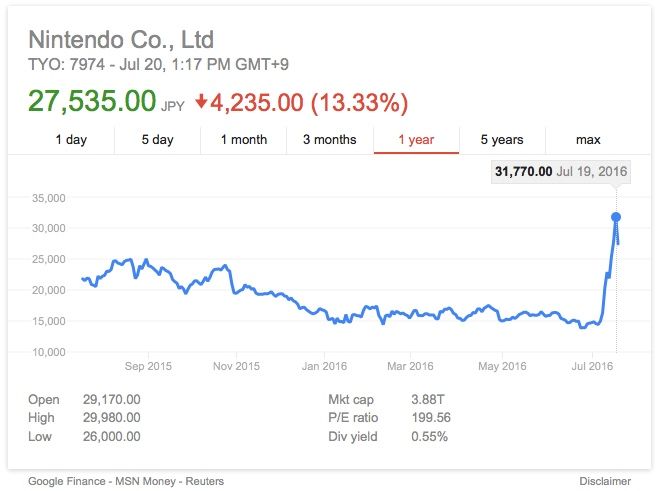Click the Jan 2016 axis label

[323, 366]
